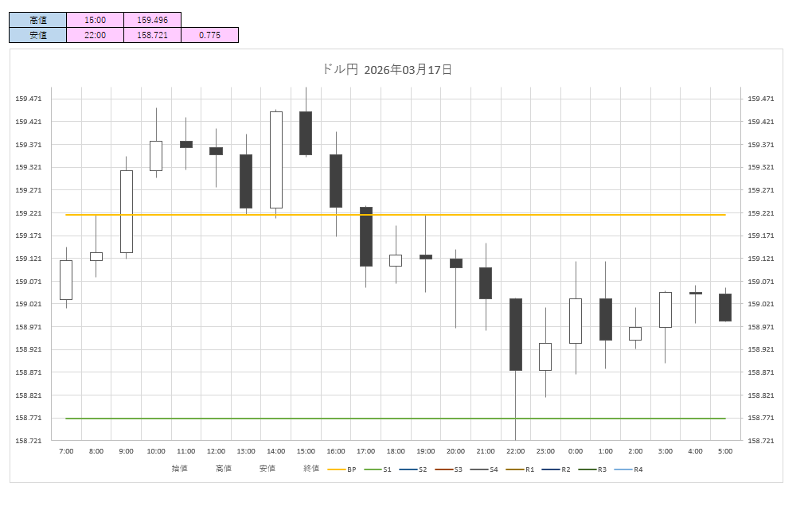Select the R1 legend entry
The height and width of the screenshot is (518, 812).
[x=522, y=469]
